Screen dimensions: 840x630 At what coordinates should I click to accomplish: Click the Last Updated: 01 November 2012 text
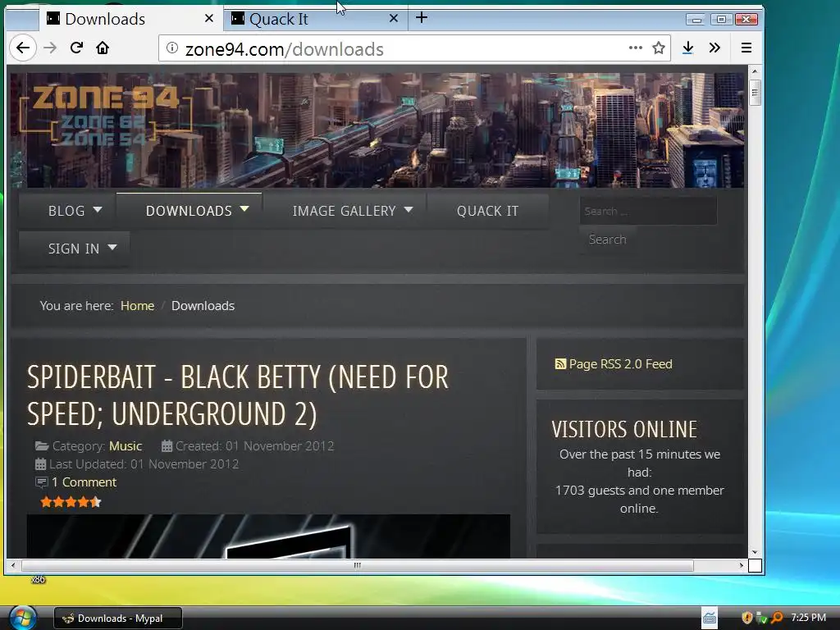point(144,464)
